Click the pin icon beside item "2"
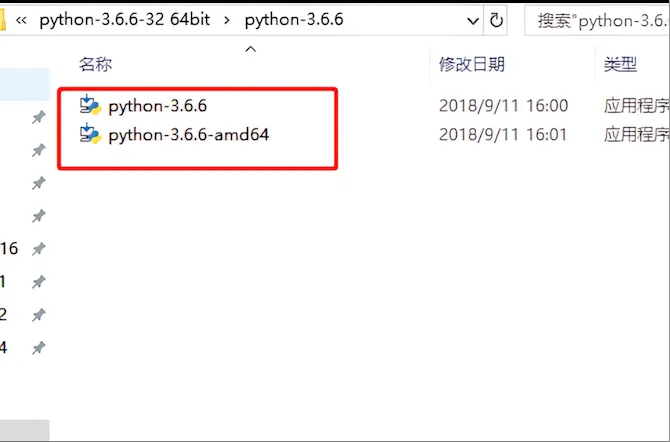This screenshot has width=670, height=442. click(38, 315)
